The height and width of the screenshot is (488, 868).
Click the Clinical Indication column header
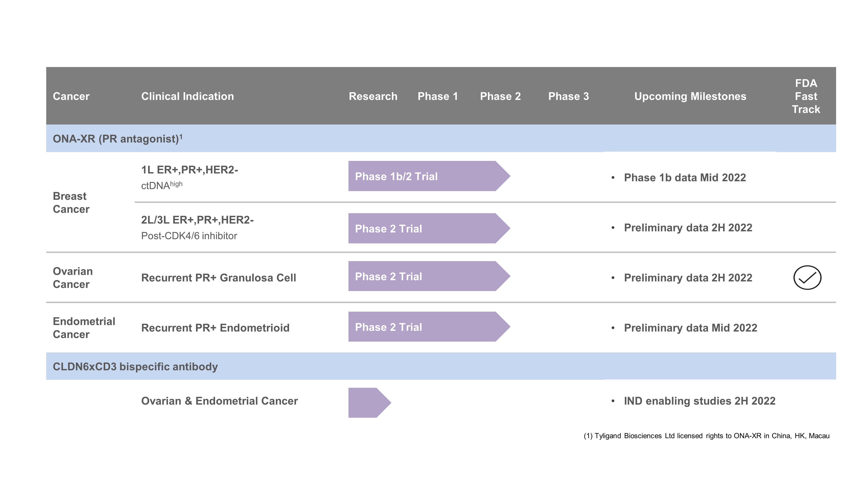coord(187,96)
